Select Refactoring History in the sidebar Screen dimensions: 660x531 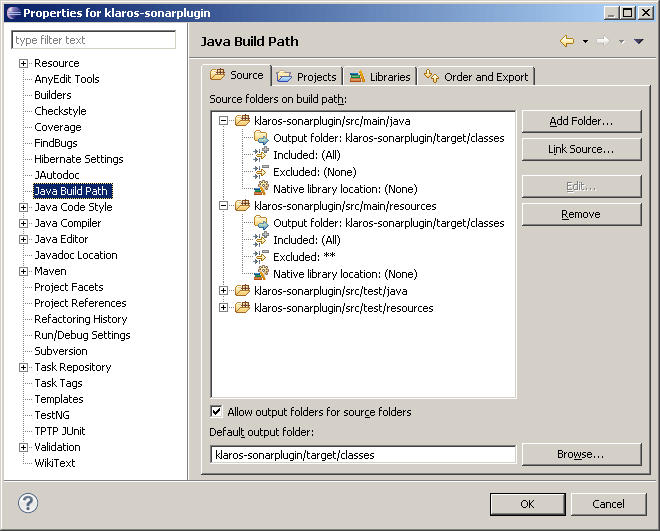point(80,319)
